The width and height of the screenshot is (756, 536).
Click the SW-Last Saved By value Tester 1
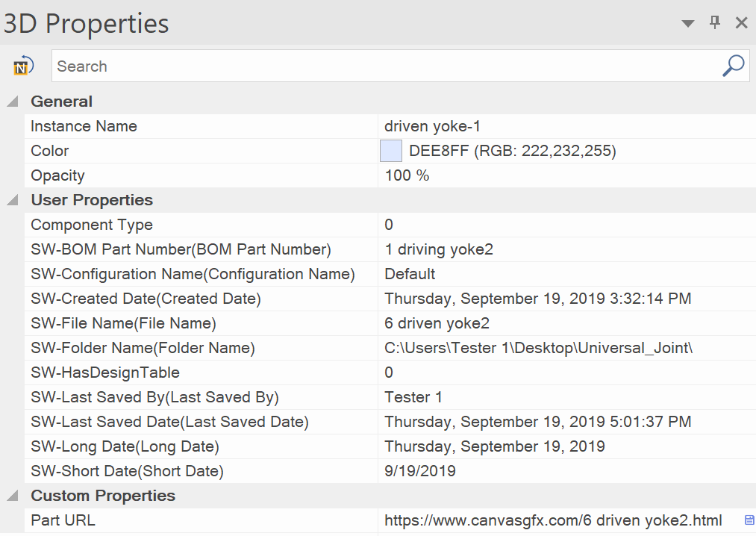coord(413,397)
